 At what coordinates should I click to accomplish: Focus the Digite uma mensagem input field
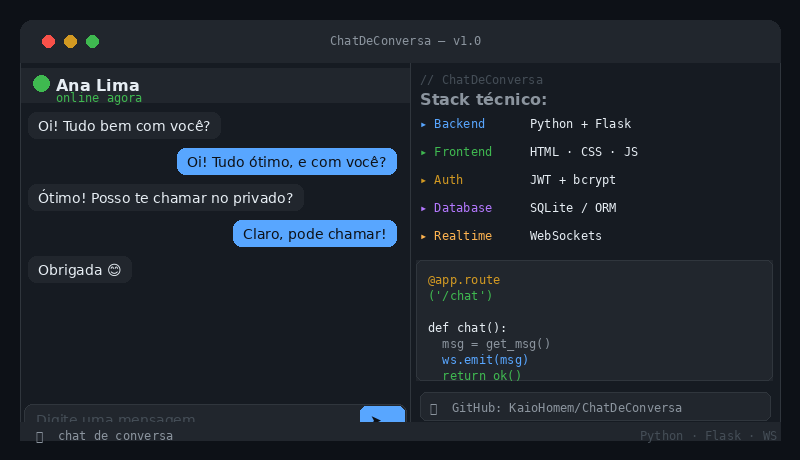click(192, 414)
